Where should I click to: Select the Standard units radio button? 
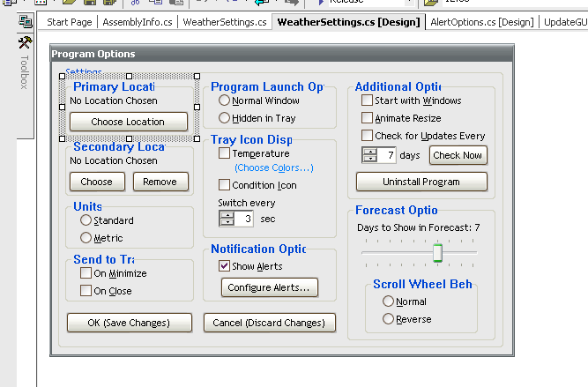pyautogui.click(x=86, y=220)
